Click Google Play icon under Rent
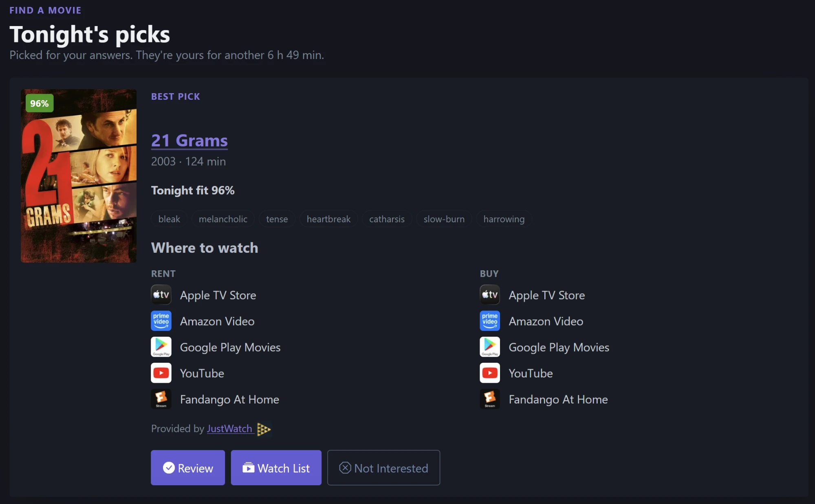The image size is (815, 504). 161,347
